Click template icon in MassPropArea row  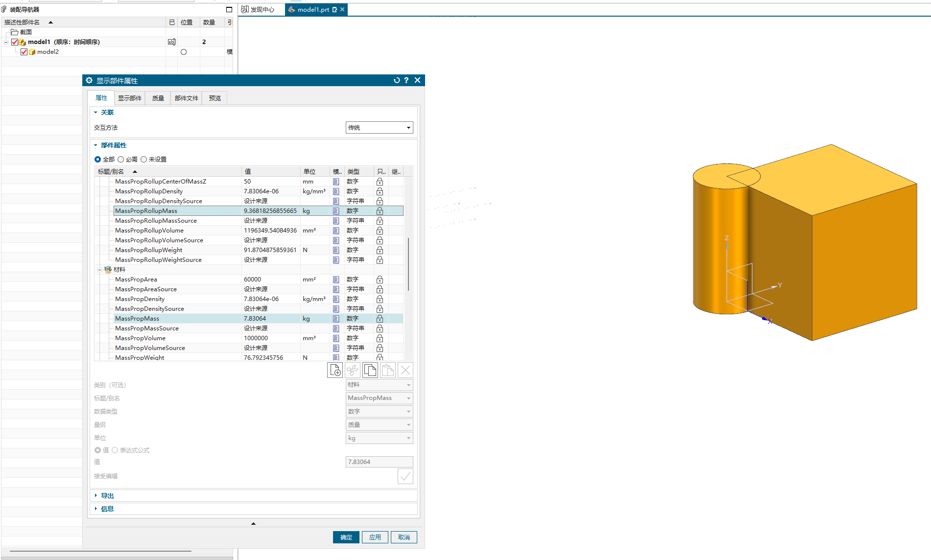(336, 280)
